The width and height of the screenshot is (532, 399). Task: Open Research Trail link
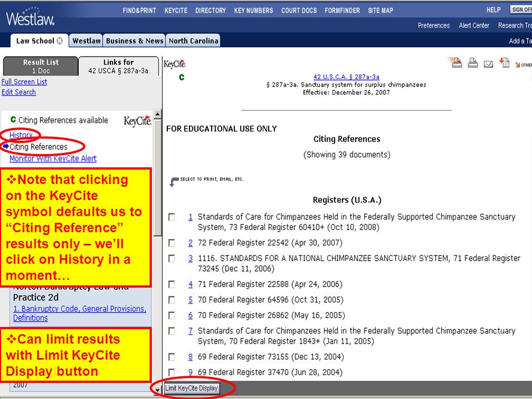pos(515,25)
